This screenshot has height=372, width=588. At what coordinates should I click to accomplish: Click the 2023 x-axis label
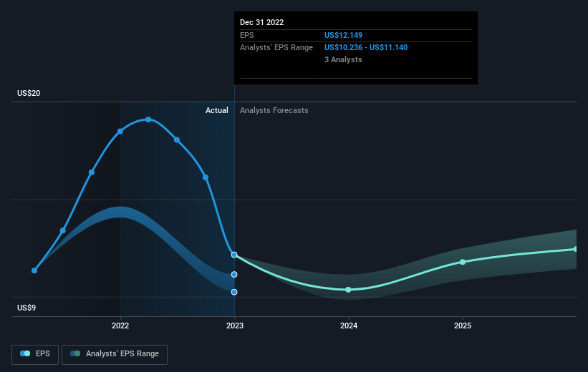click(x=235, y=325)
